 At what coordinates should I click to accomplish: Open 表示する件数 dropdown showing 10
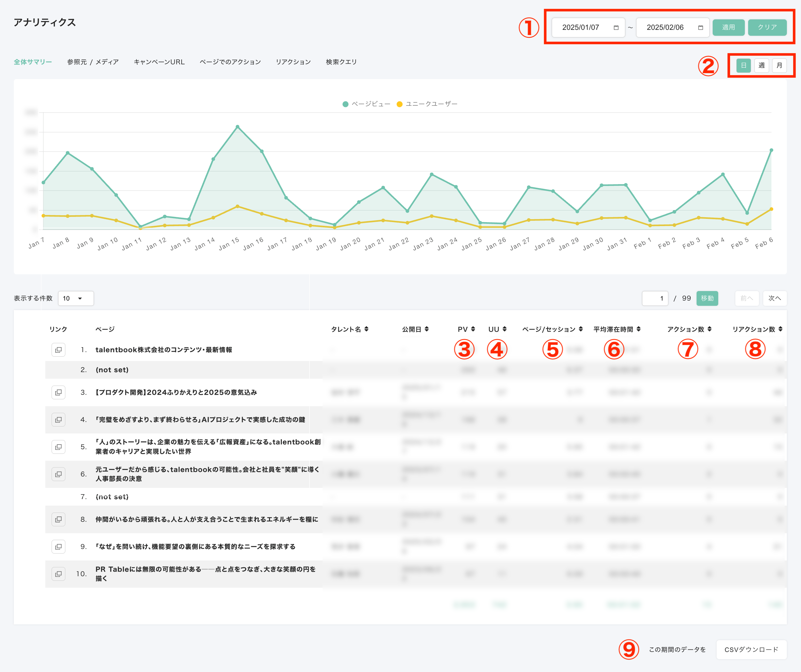pyautogui.click(x=76, y=298)
